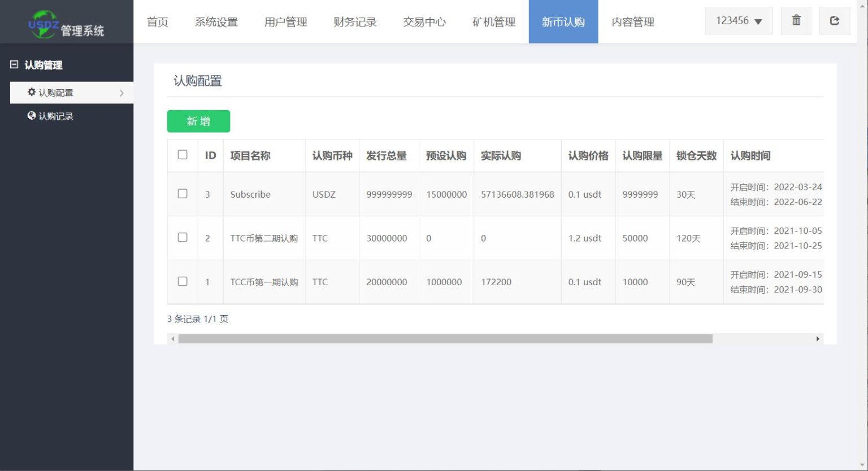Click the 57136608.381968 value cell
Viewport: 868px width, 471px height.
[x=518, y=194]
